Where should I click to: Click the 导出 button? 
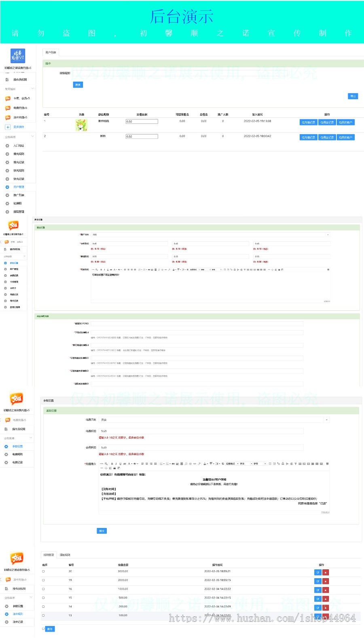click(x=353, y=96)
